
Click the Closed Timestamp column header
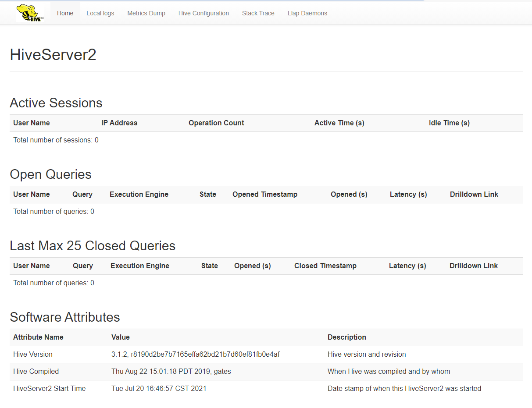pos(325,266)
